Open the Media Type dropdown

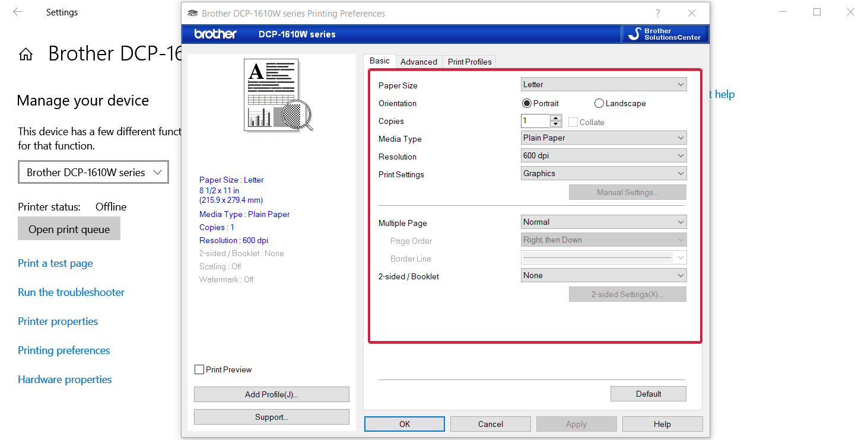point(603,138)
